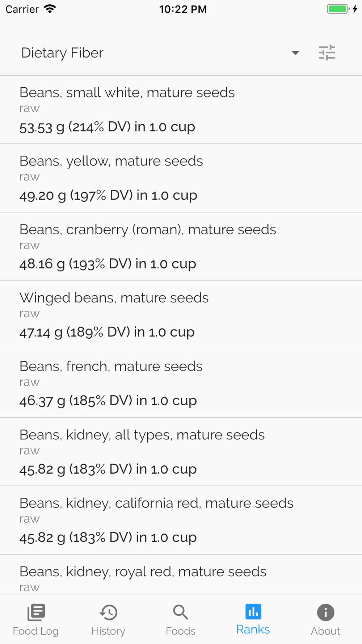The image size is (362, 644).
Task: Open Beans, cranberry (roman) entry
Action: pyautogui.click(x=181, y=246)
